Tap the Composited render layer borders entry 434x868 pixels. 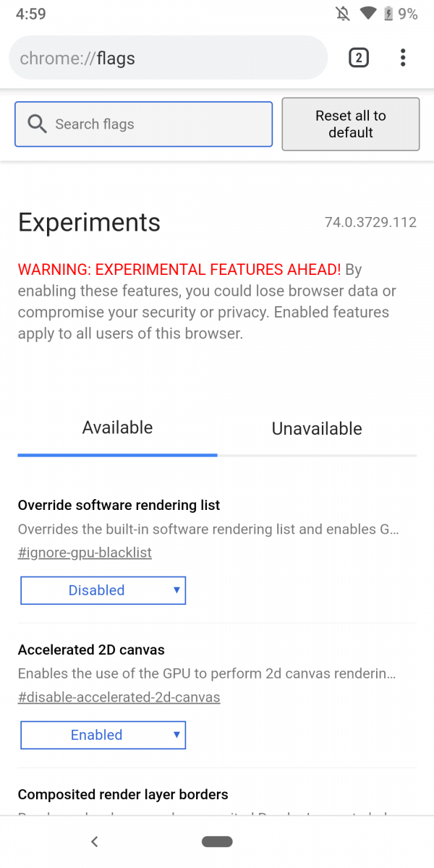[123, 794]
